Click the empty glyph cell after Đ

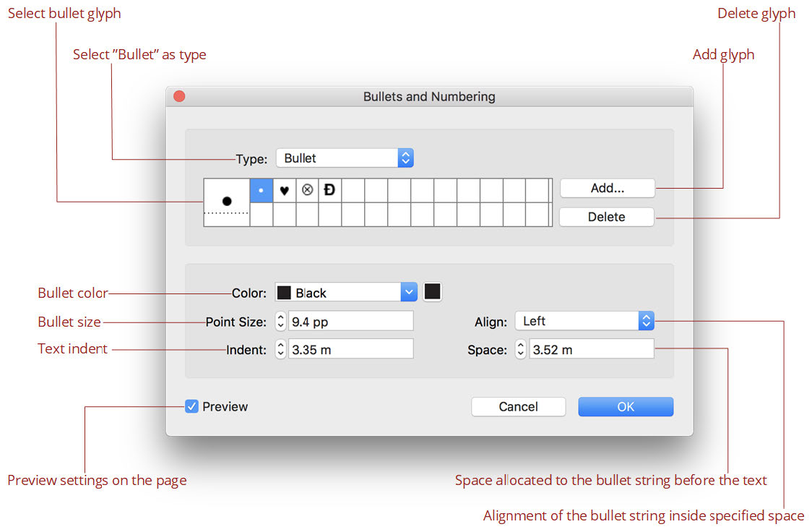(x=353, y=191)
